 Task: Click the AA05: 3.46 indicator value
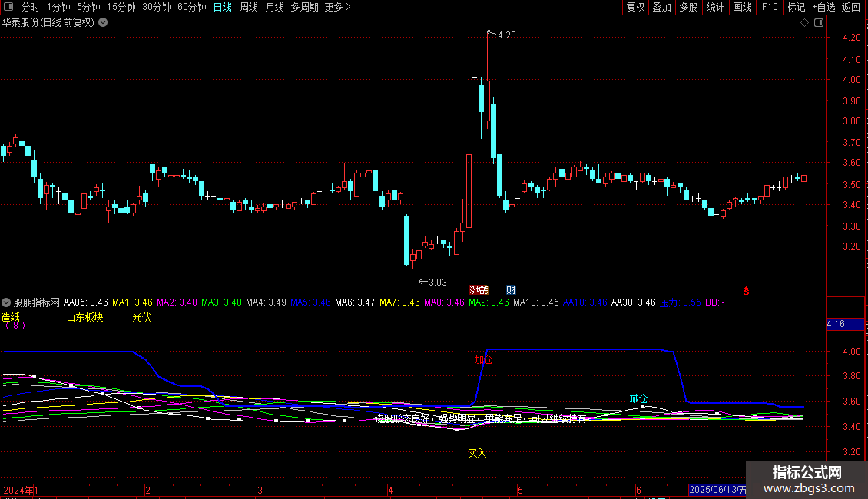86,302
